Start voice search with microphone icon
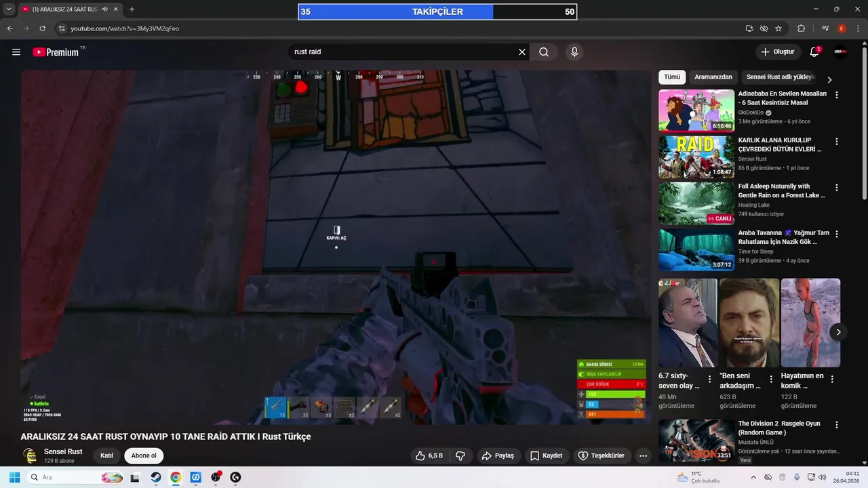The height and width of the screenshot is (488, 868). (574, 52)
